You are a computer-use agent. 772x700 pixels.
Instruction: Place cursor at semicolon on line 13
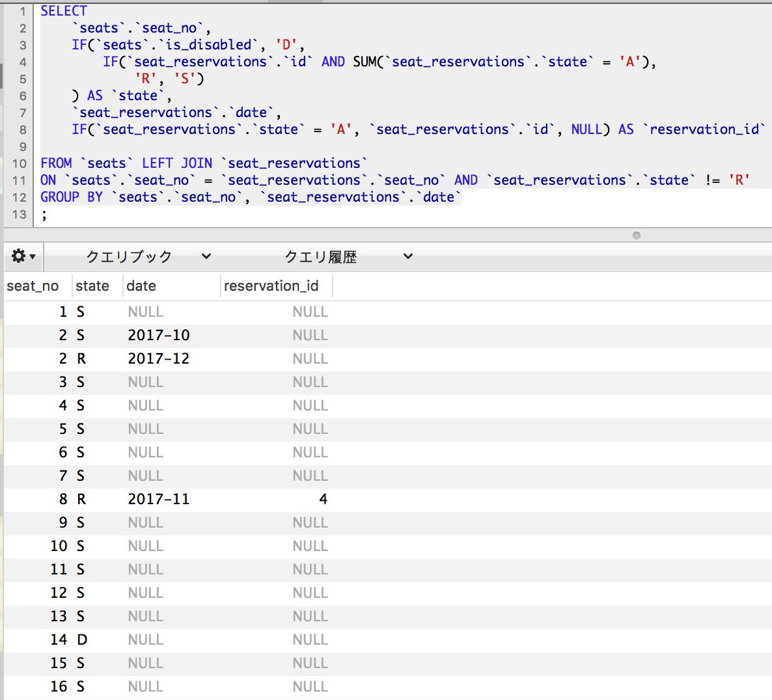tap(44, 215)
